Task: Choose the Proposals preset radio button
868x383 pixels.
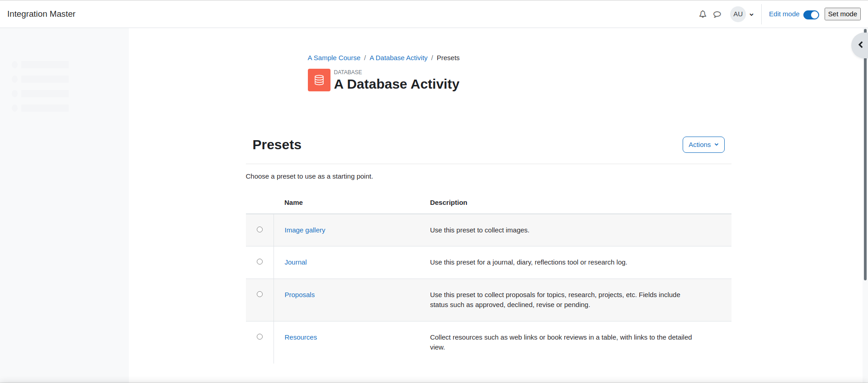Action: (x=259, y=294)
